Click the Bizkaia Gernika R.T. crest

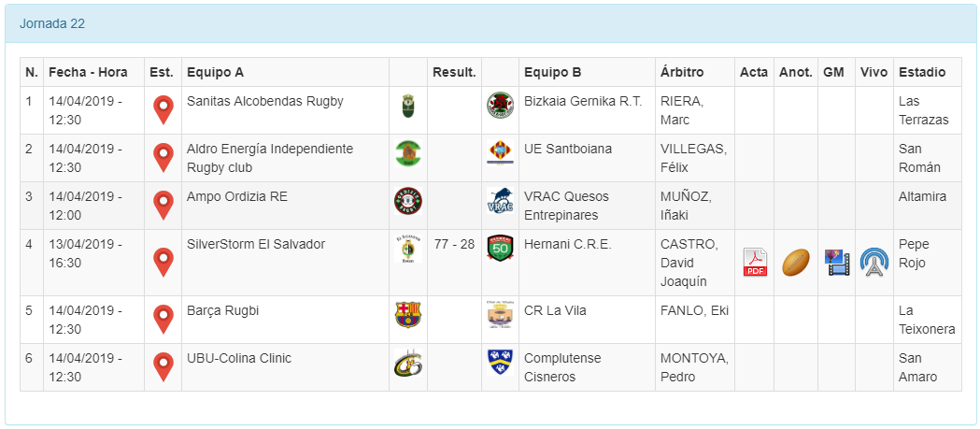coord(500,106)
